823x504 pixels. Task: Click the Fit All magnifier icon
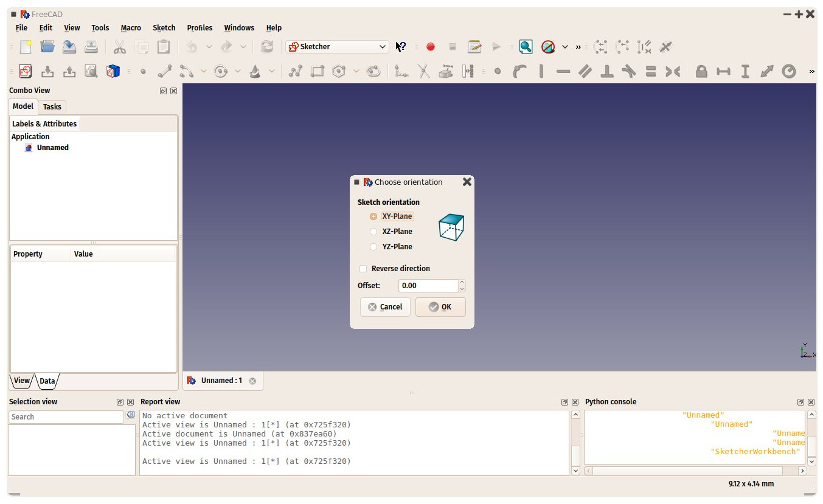pos(526,47)
